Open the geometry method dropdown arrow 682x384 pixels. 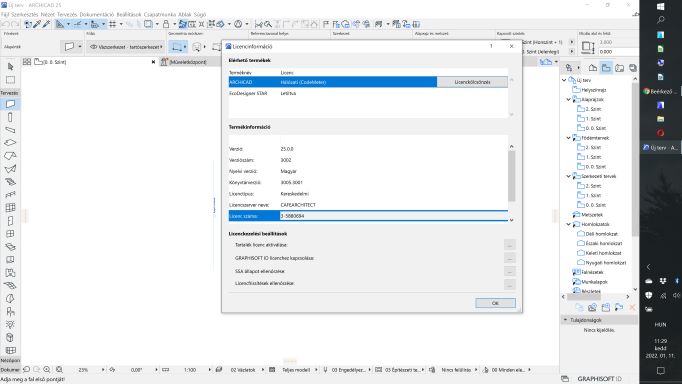(185, 47)
